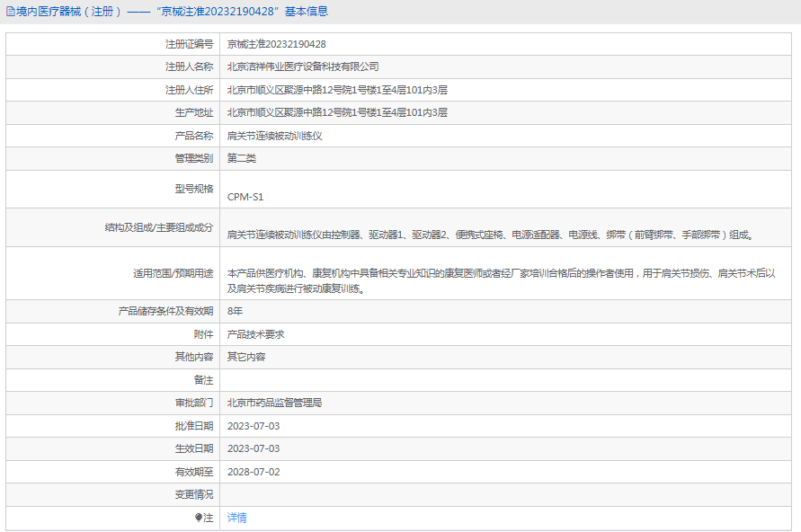Click the 产品名称 label
801x532 pixels.
[194, 136]
